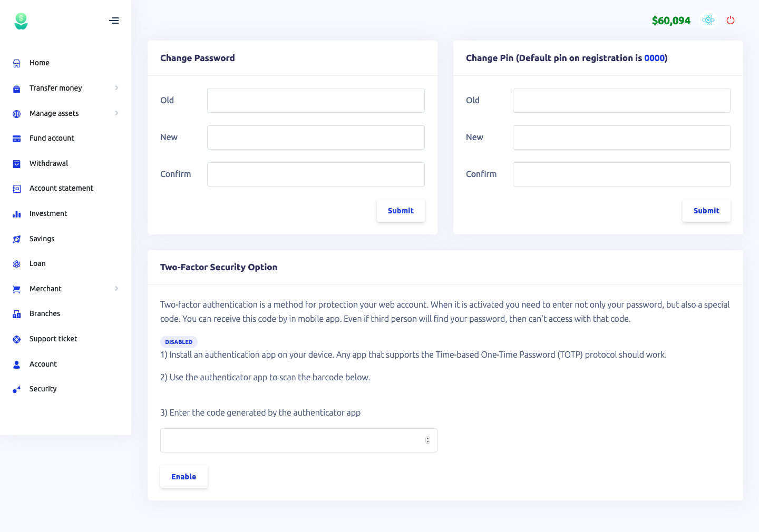Image resolution: width=759 pixels, height=532 pixels.
Task: Click the Enable button for two-factor security
Action: (x=183, y=476)
